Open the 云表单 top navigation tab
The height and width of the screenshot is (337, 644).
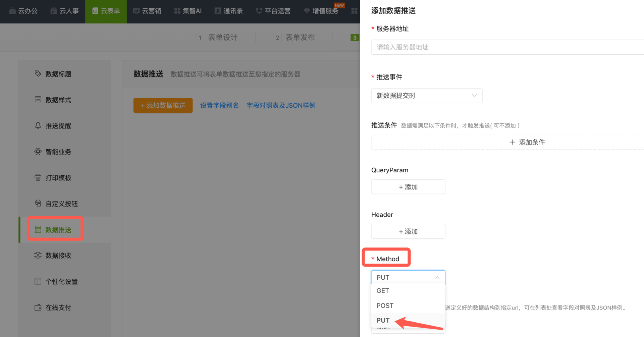tap(106, 11)
